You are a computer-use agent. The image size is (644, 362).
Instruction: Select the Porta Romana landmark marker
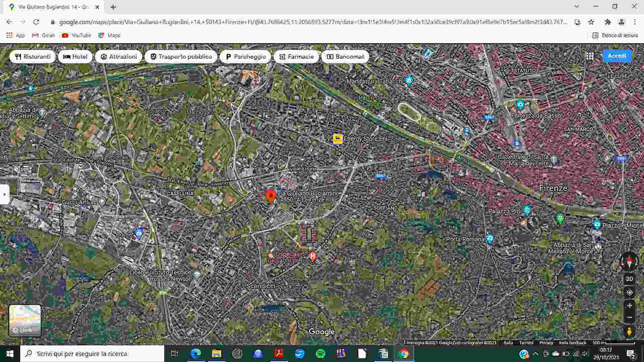coord(490,239)
